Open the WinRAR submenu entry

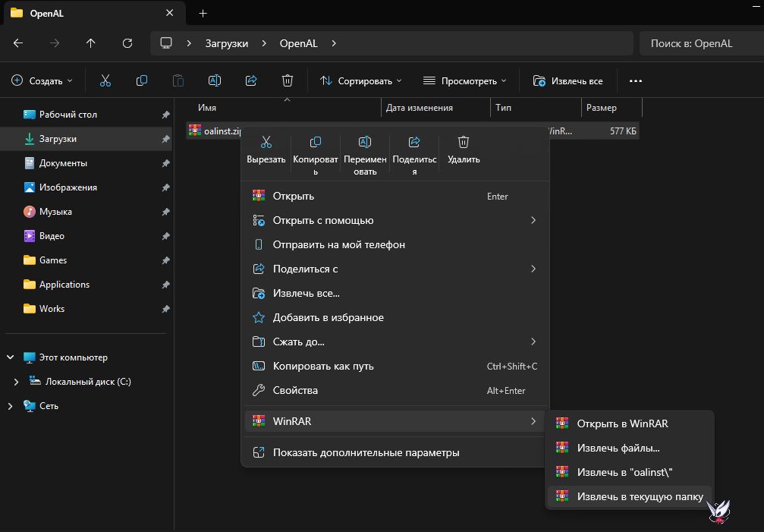coord(395,421)
